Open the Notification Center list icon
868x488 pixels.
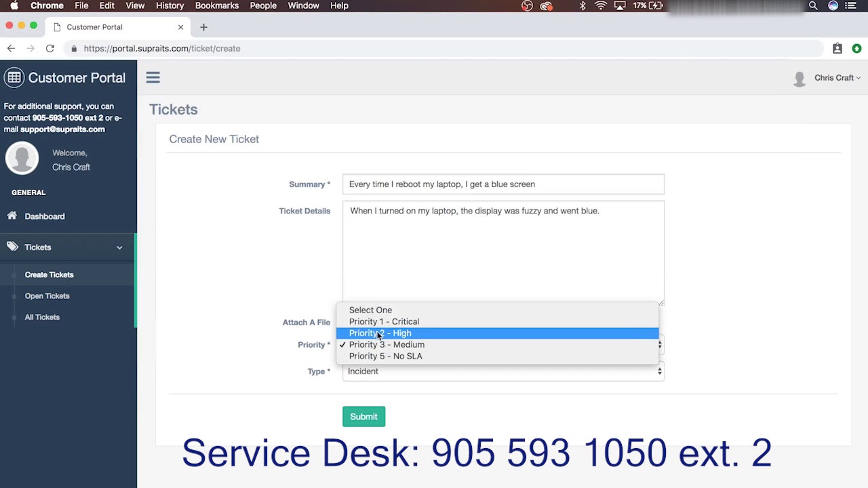click(x=850, y=5)
